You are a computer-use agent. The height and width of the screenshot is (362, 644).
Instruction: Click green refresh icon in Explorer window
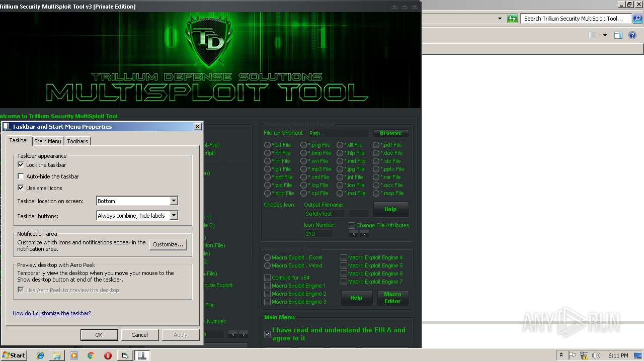pos(512,19)
